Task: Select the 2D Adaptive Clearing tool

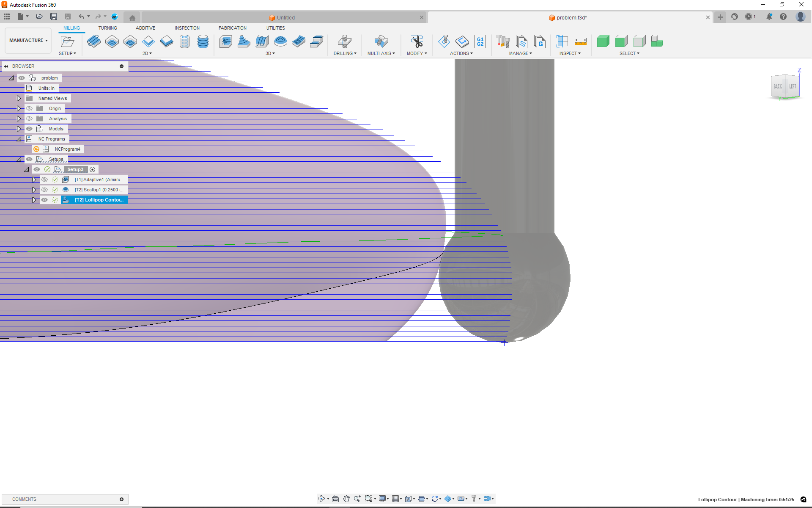Action: pos(112,42)
